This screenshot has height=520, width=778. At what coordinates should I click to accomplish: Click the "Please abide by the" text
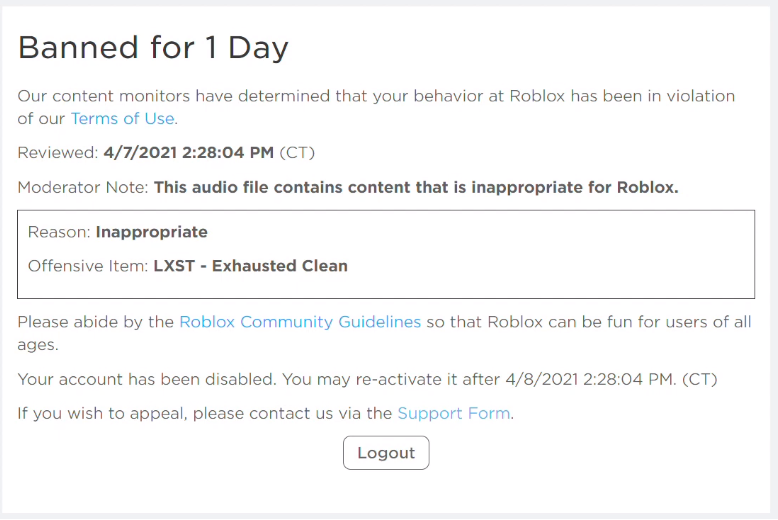96,322
